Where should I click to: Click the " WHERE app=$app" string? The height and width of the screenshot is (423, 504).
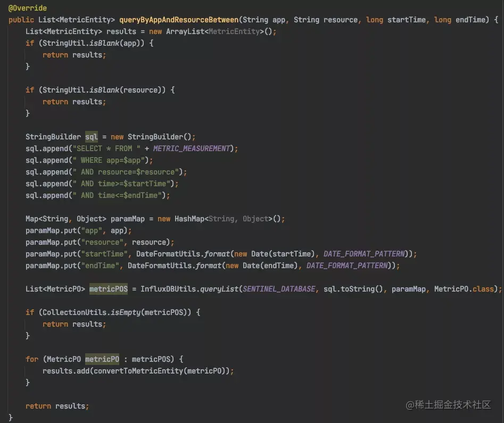click(x=109, y=160)
